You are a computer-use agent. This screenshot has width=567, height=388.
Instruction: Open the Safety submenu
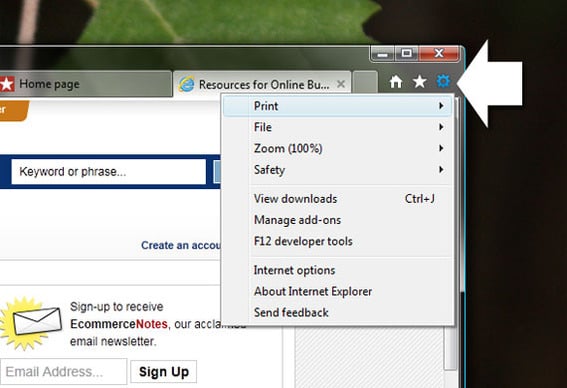[337, 170]
